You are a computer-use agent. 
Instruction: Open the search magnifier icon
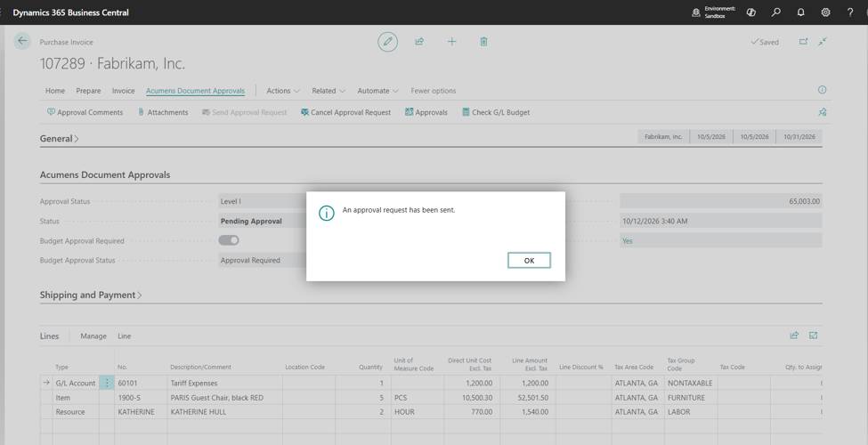click(776, 12)
